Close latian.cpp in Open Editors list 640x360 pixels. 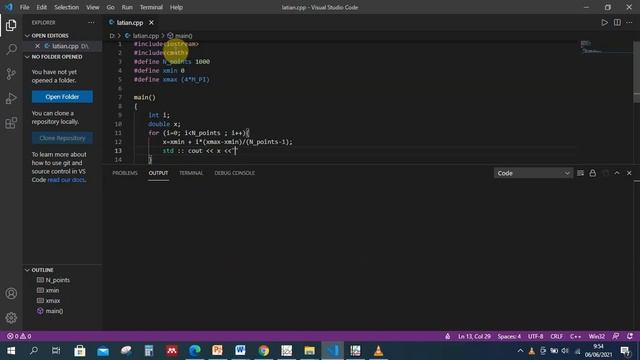click(x=37, y=46)
